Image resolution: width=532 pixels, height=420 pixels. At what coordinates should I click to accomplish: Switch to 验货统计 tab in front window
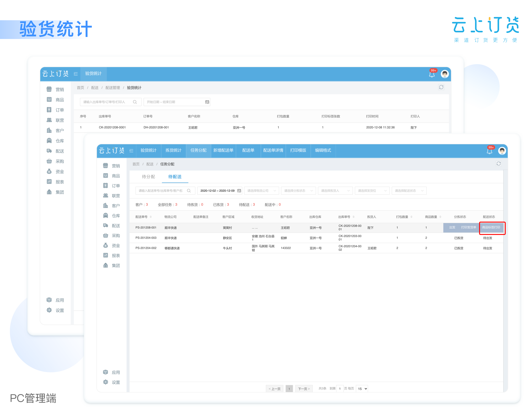(149, 150)
